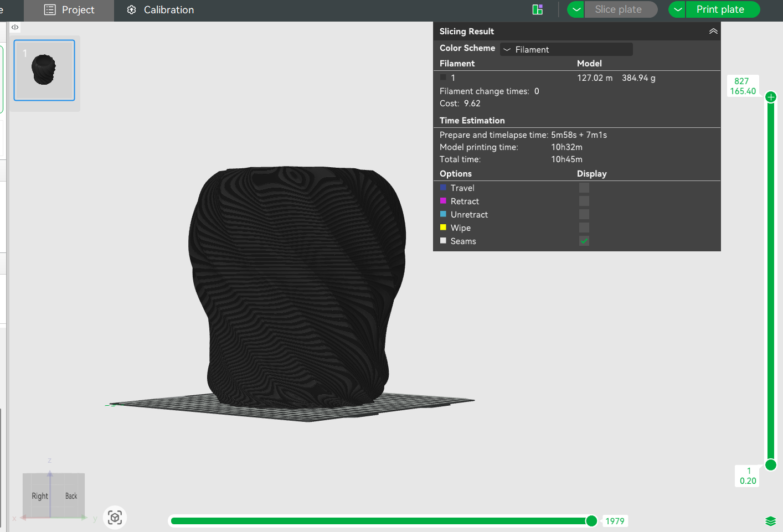783x532 pixels.
Task: Enable the Travel display checkbox
Action: [x=584, y=188]
